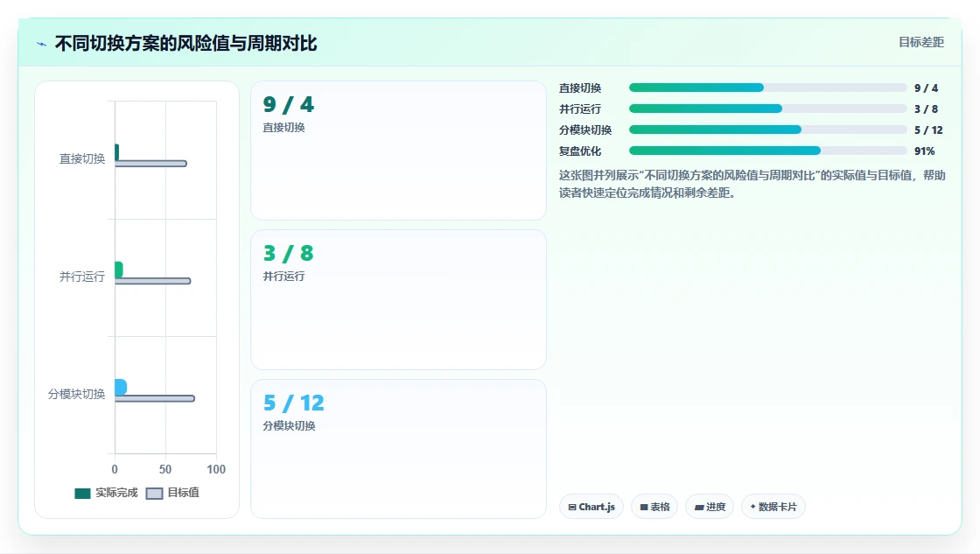Open the 9 / 4 直接切换 data card
The width and height of the screenshot is (980, 554).
click(x=398, y=150)
